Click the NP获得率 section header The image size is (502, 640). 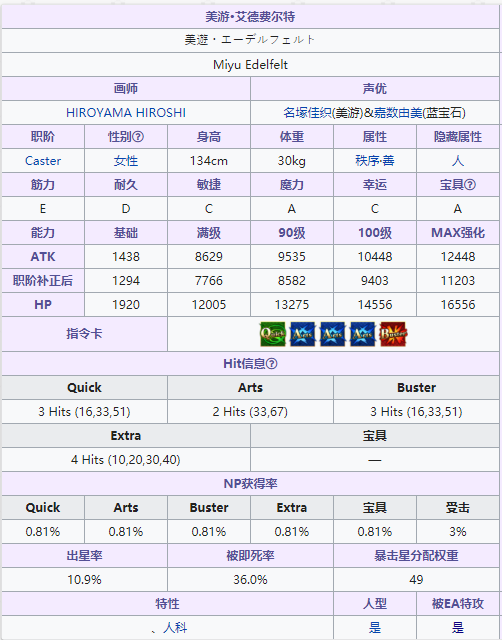[250, 484]
